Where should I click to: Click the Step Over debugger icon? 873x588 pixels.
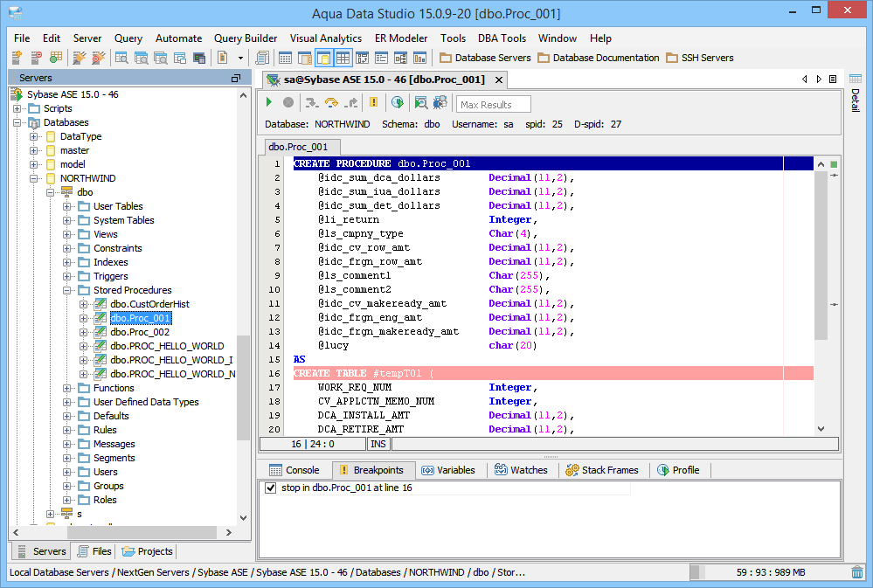coord(331,103)
